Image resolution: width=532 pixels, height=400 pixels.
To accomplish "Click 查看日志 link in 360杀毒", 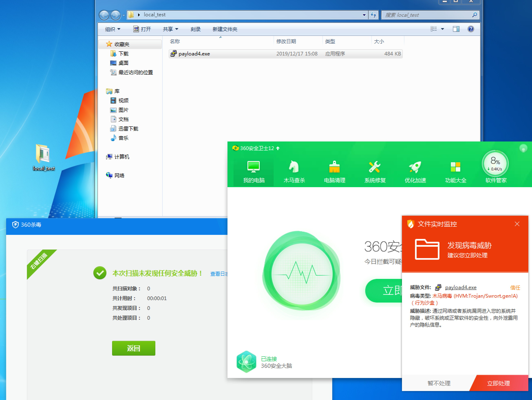I will point(219,274).
